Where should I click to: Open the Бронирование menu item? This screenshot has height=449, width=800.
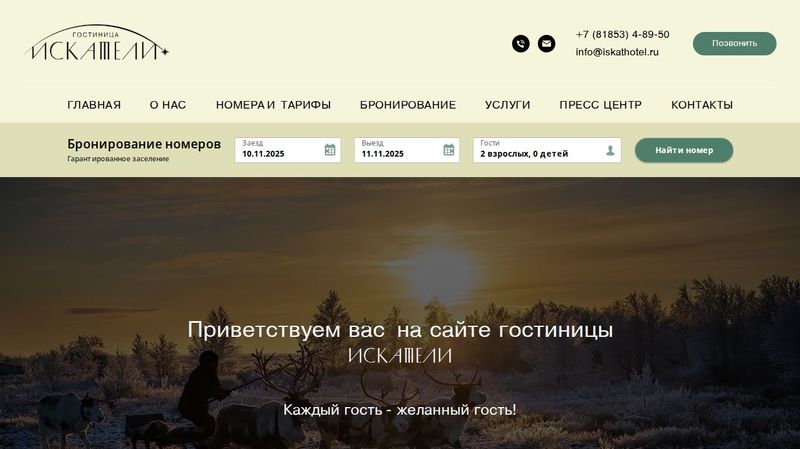[408, 105]
